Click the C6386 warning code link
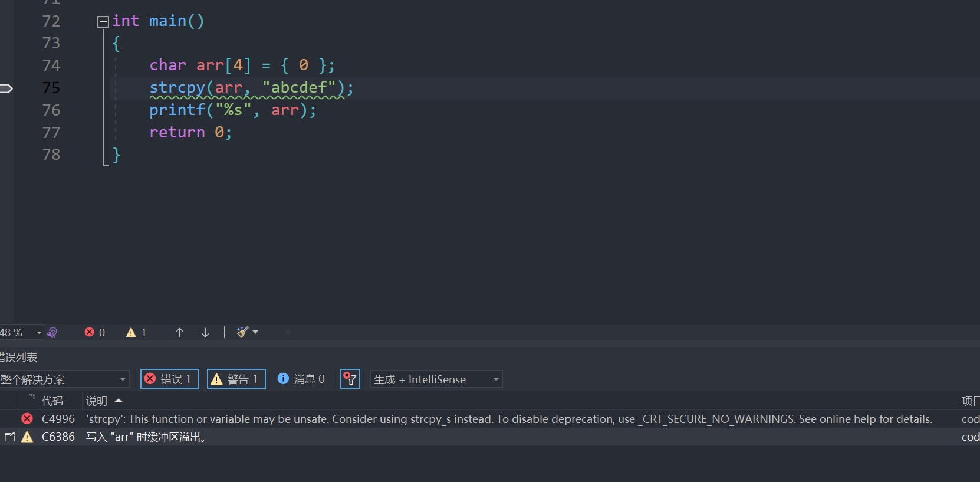The height and width of the screenshot is (482, 980). (58, 437)
